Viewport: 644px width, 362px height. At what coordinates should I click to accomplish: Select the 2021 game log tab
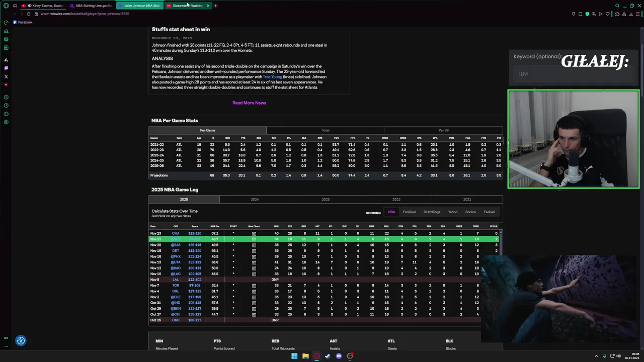click(x=467, y=200)
